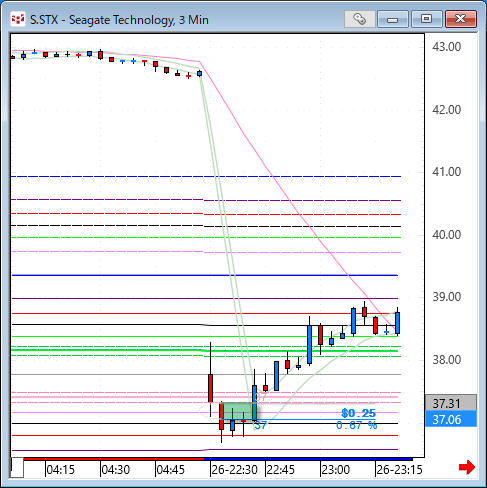
Task: Click the 0.67 % measurement label
Action: click(x=356, y=425)
